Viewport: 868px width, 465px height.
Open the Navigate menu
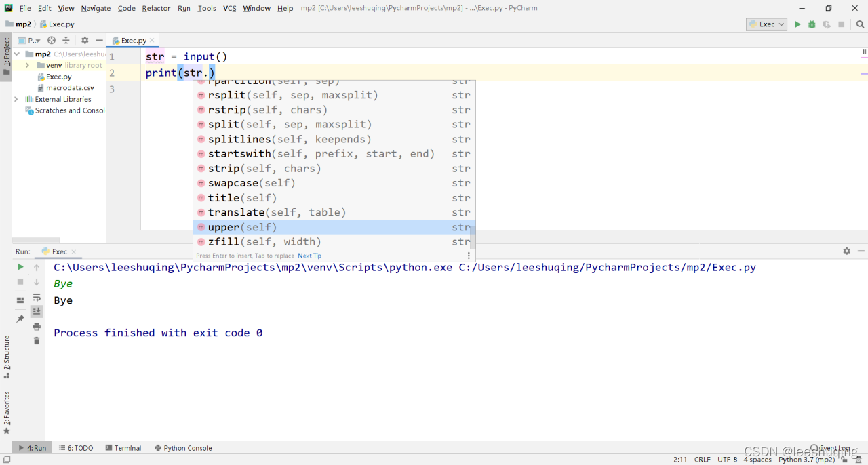pyautogui.click(x=96, y=8)
